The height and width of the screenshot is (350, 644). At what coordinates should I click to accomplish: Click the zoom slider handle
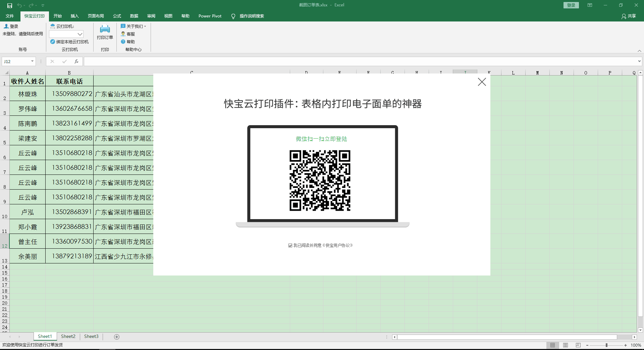point(606,345)
